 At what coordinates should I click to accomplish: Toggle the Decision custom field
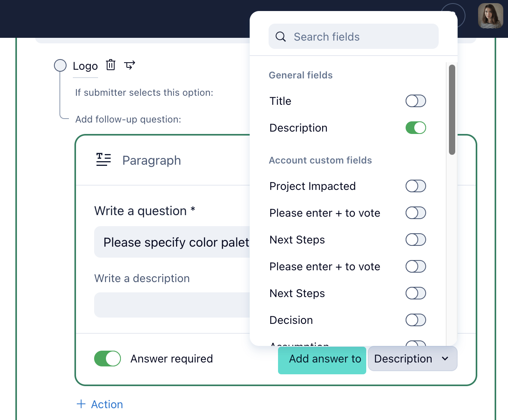415,320
